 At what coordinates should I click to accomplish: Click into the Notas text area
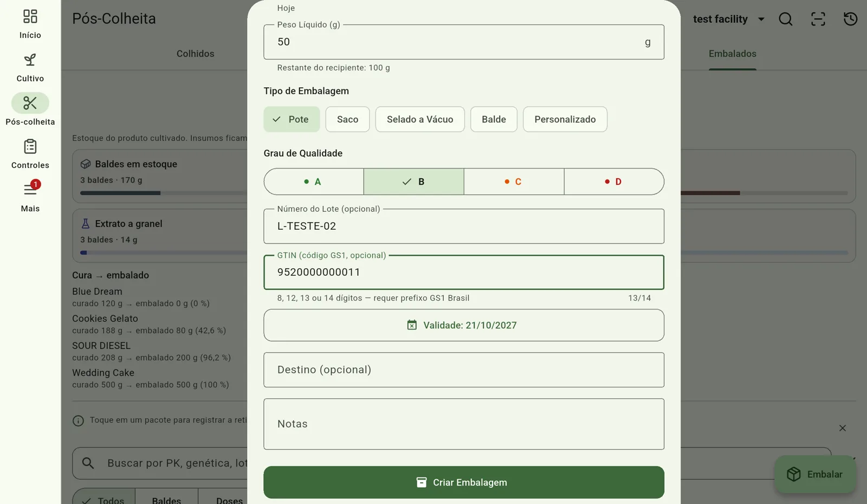464,424
